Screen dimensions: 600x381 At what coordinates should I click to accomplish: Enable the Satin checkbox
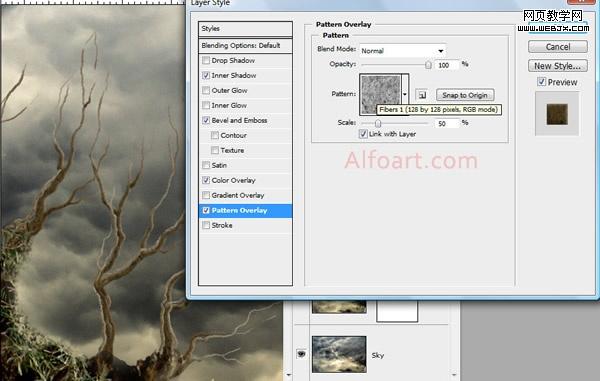[206, 165]
